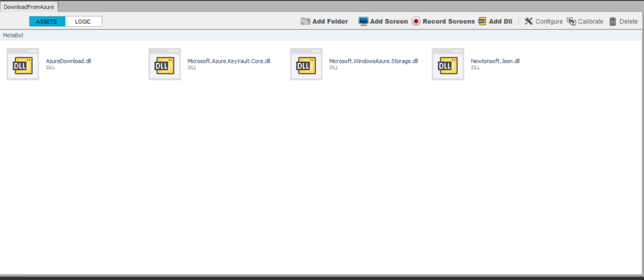Switch to the LOGIC view

83,21
